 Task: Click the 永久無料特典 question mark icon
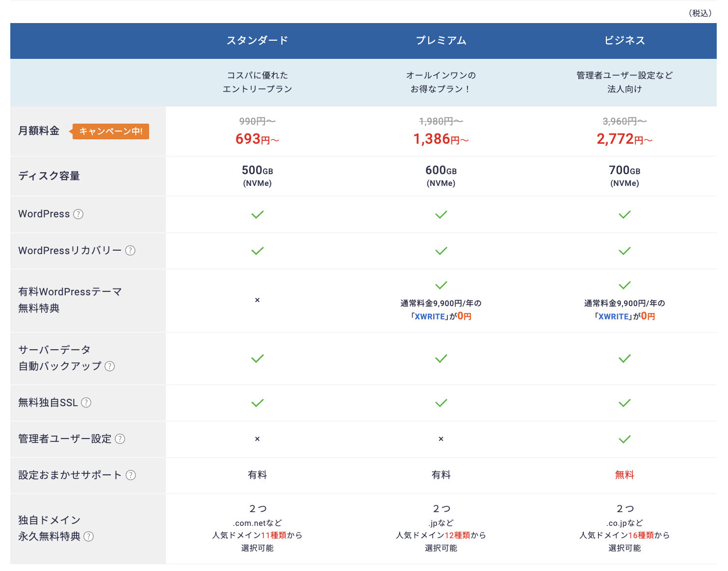coord(89,537)
